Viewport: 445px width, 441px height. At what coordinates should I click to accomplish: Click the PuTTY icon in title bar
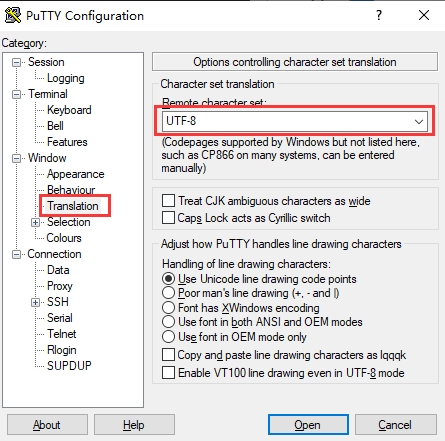[13, 15]
